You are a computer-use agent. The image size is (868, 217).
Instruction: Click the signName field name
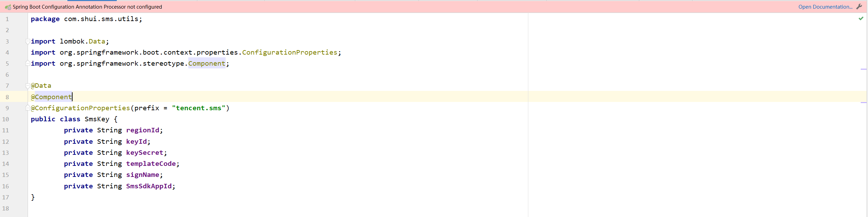[143, 175]
